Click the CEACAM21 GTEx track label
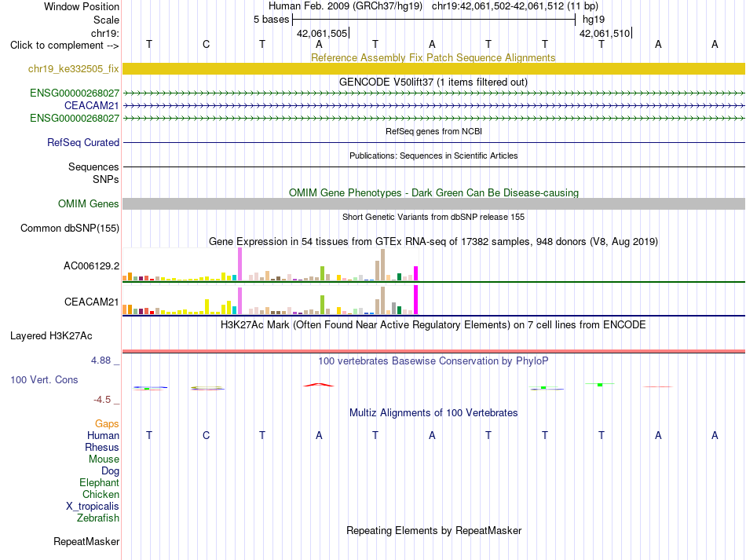The image size is (746, 560). [91, 302]
